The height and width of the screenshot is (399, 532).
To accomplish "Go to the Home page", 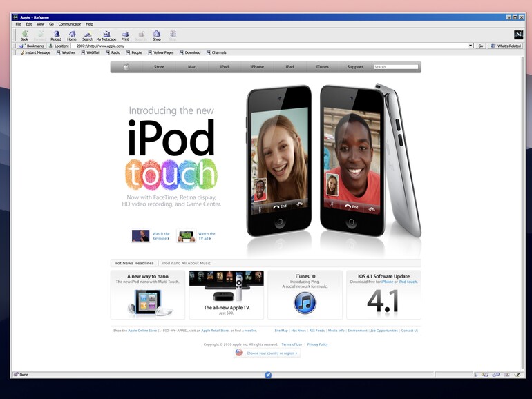I will tap(72, 36).
